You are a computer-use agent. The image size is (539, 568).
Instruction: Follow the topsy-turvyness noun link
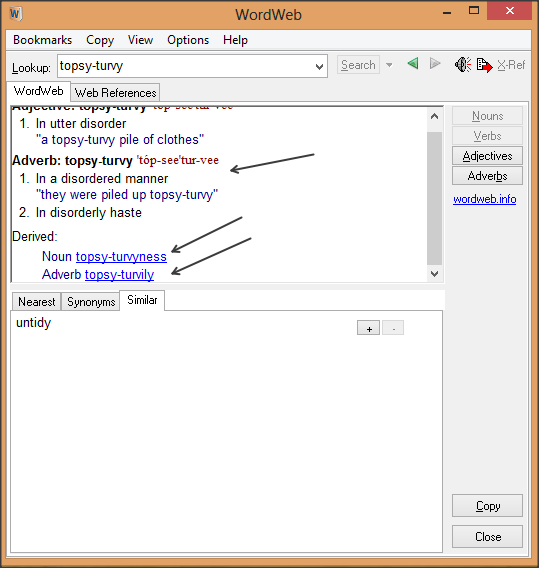pos(121,256)
